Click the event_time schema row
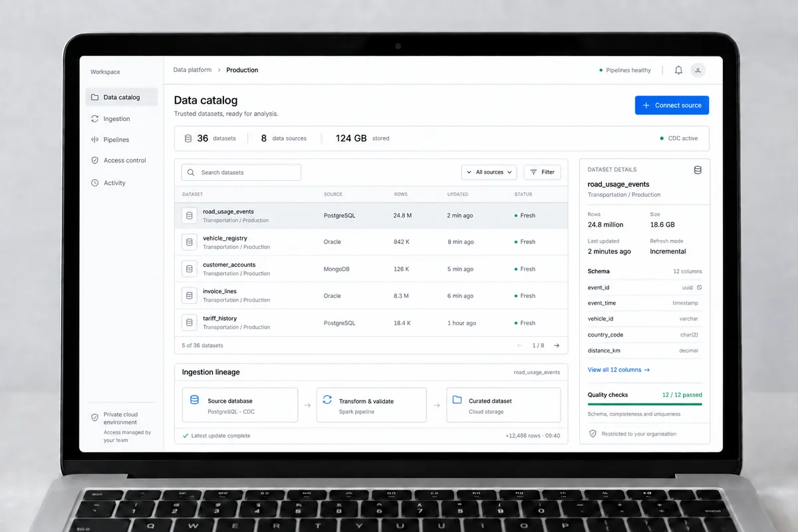The width and height of the screenshot is (798, 532). point(644,303)
